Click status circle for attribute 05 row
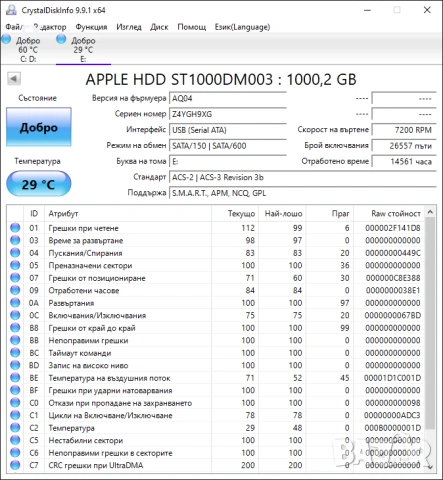443x480 pixels. pos(15,265)
